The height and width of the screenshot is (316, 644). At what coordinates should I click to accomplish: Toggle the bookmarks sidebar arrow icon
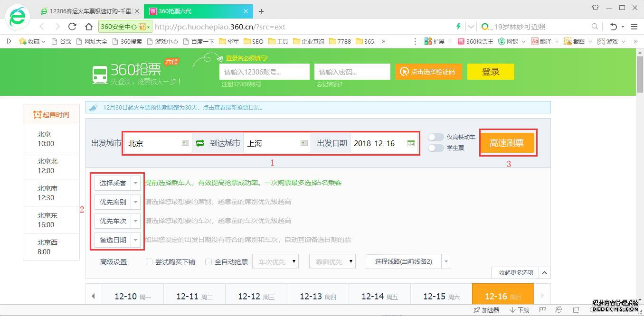pos(9,41)
